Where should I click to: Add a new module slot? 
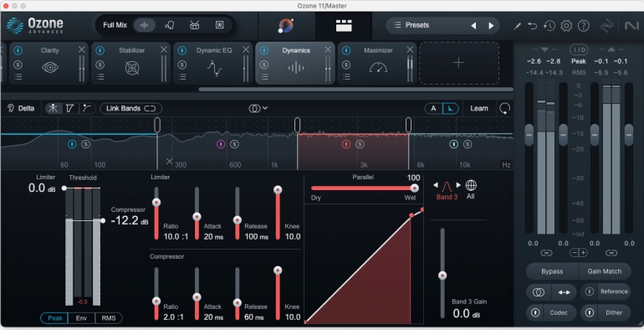(x=459, y=63)
